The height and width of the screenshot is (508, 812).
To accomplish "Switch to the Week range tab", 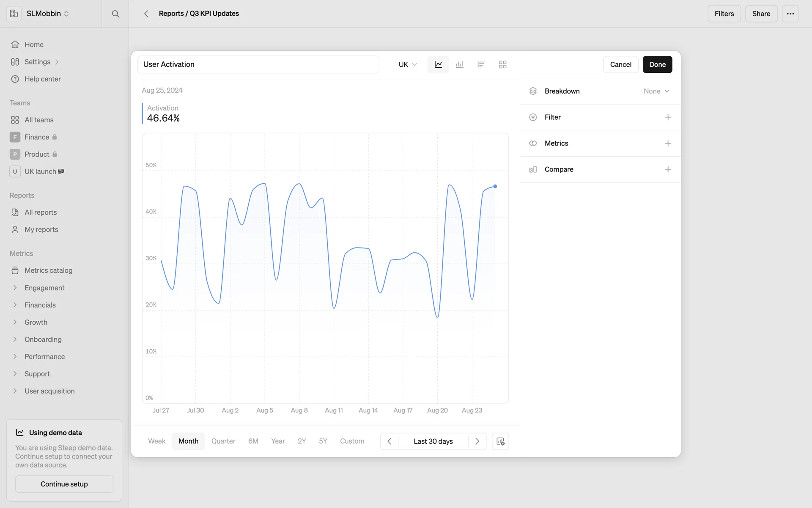I will point(156,441).
